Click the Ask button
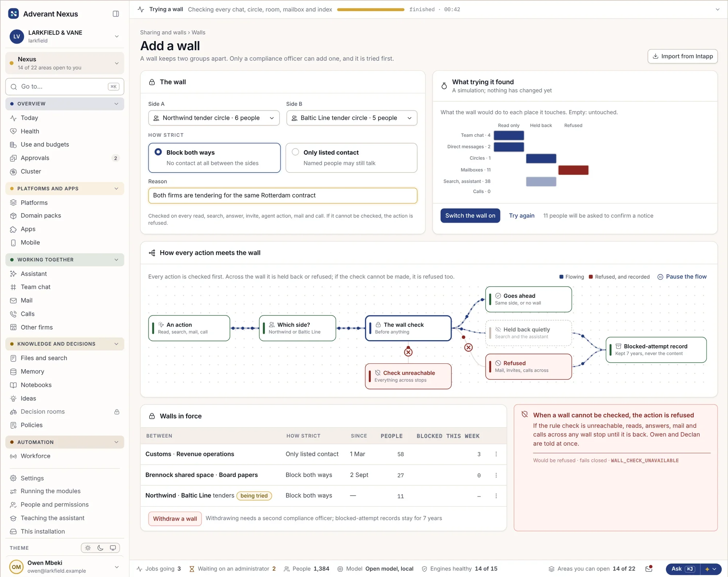 coord(683,569)
